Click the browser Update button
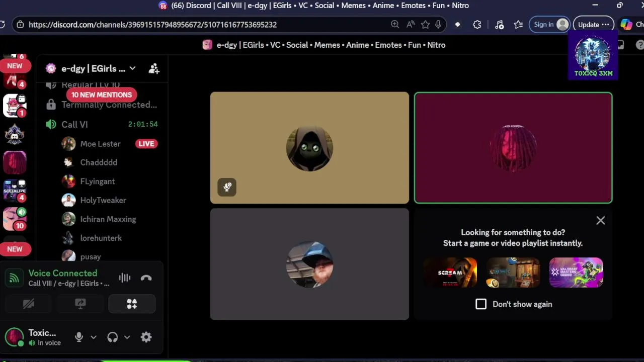The height and width of the screenshot is (362, 644). point(593,25)
